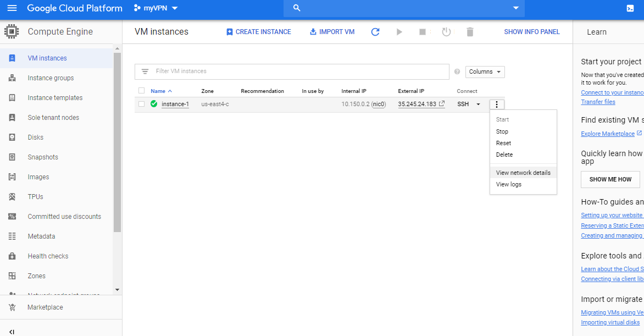Open instance-1 details link
This screenshot has width=644, height=336.
(175, 104)
